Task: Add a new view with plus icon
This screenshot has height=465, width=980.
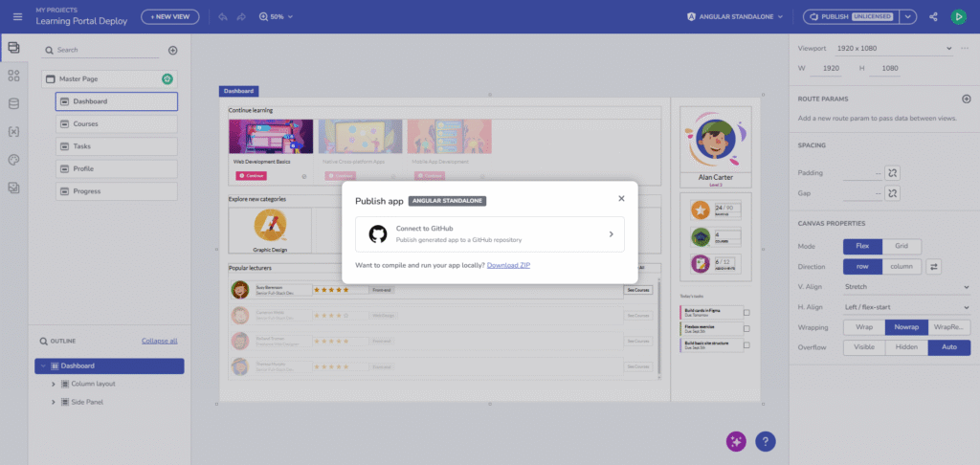Action: click(x=173, y=51)
